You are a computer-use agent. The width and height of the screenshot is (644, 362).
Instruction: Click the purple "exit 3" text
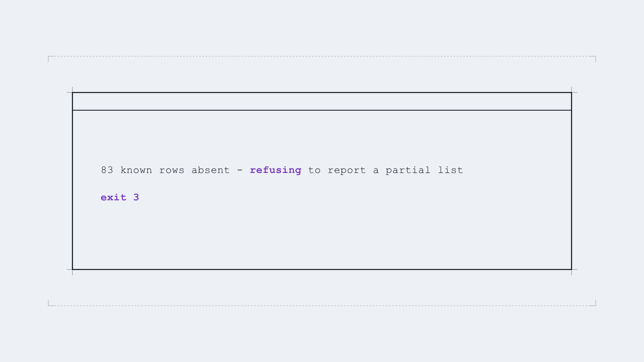[x=120, y=197]
